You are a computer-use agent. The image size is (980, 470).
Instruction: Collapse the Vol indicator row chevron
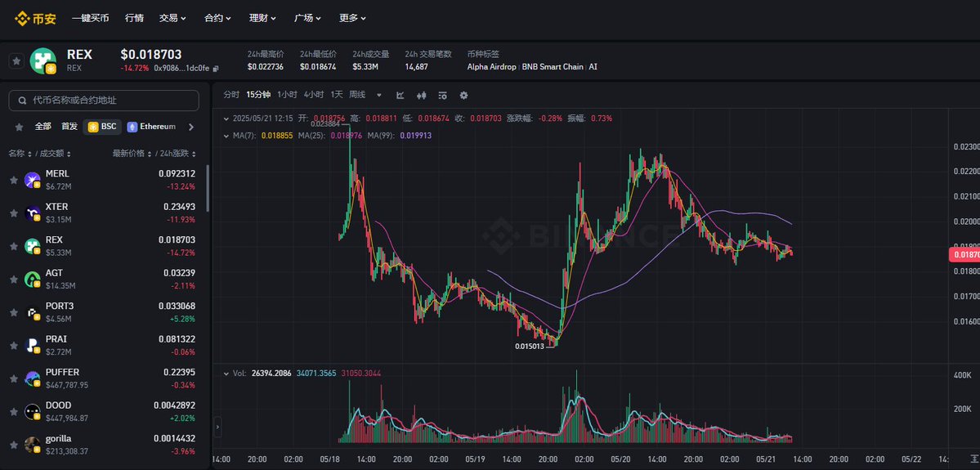pos(227,373)
